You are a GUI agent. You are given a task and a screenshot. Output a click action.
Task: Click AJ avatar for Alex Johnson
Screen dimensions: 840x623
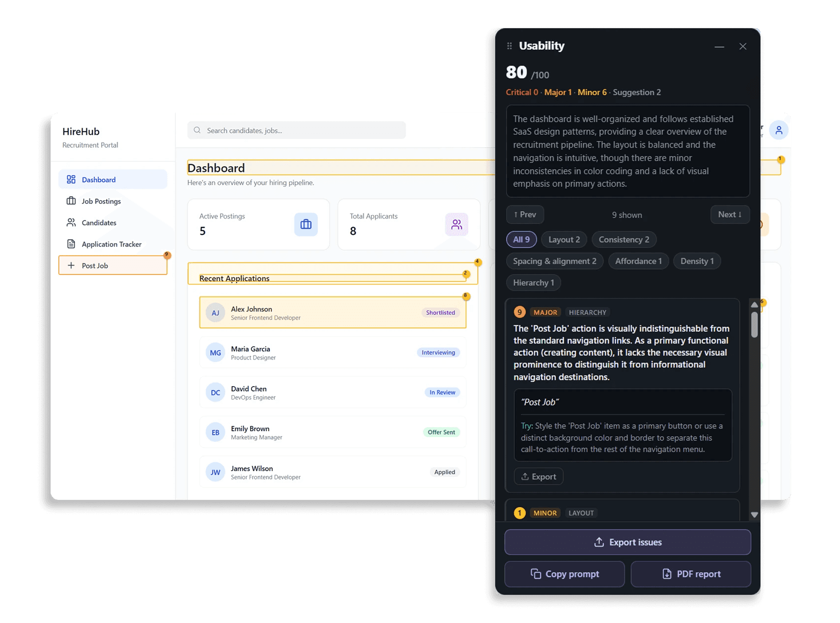pyautogui.click(x=215, y=313)
